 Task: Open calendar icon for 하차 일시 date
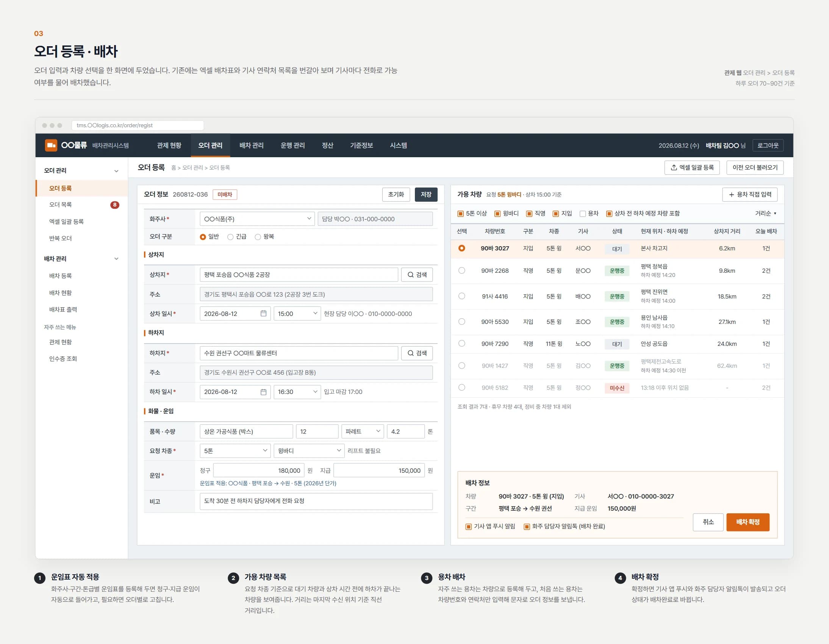point(263,392)
